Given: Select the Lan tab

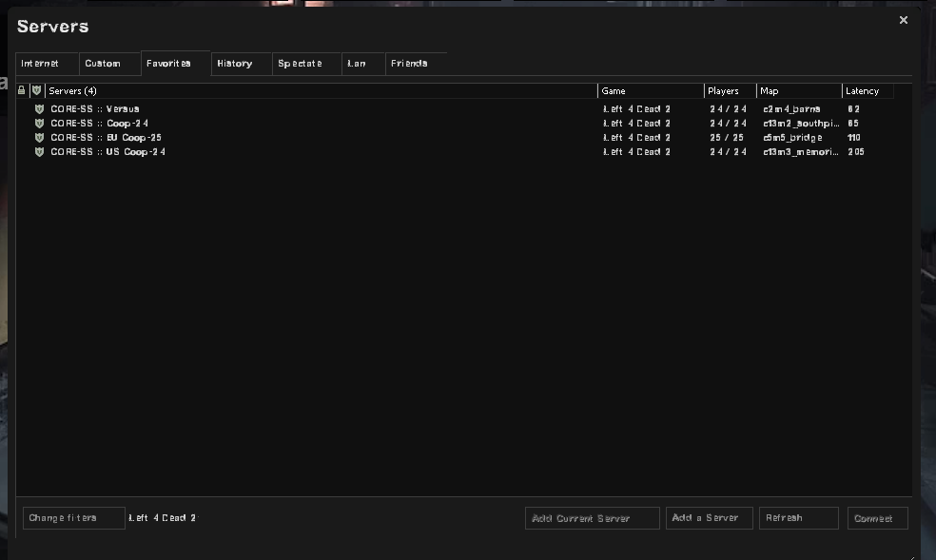Looking at the screenshot, I should click(357, 64).
